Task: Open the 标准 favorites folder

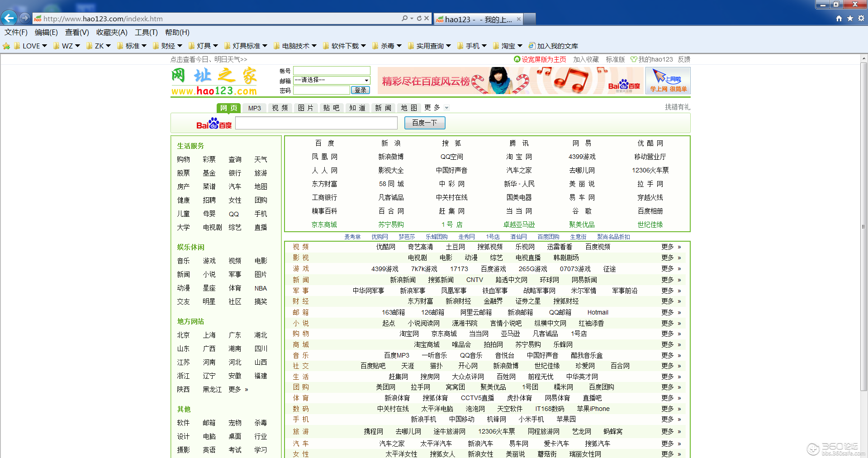Action: click(132, 46)
